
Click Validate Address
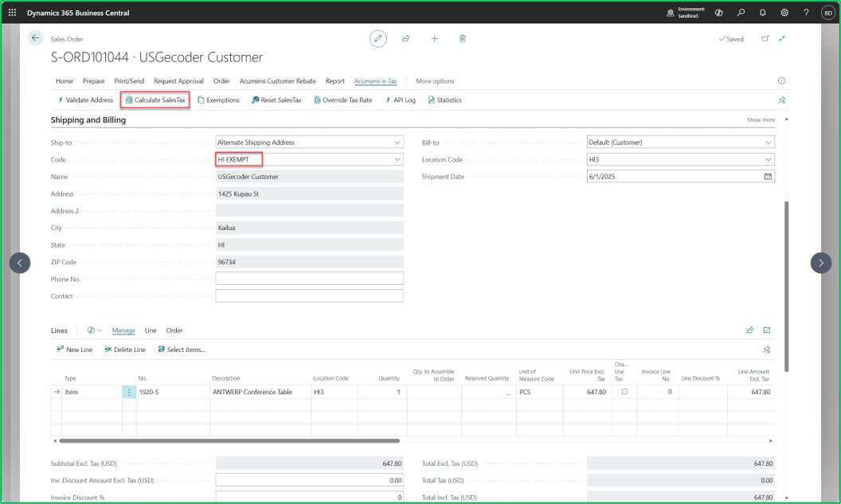85,100
